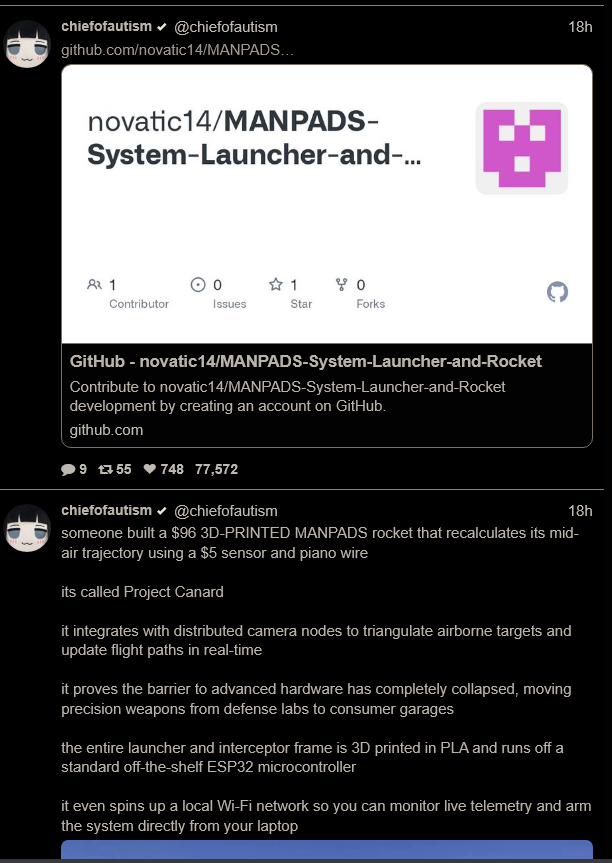Click the forks icon in repo card
This screenshot has width=612, height=863.
(x=341, y=285)
